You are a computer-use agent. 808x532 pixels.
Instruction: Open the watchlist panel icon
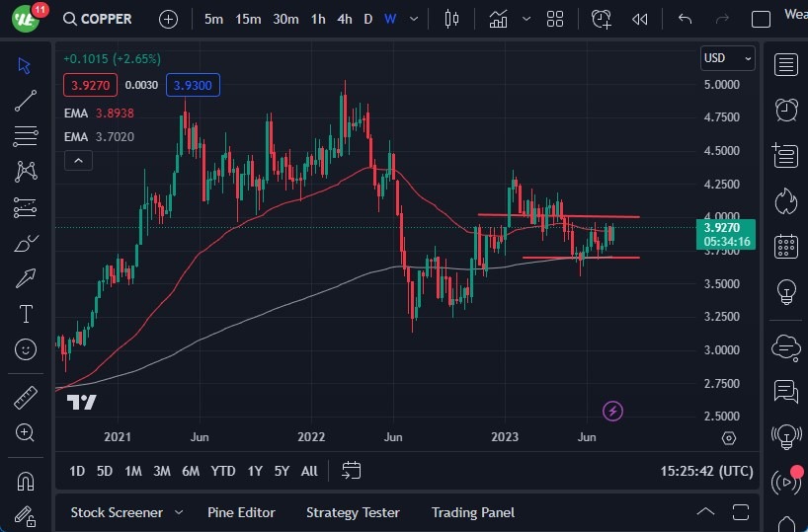coord(786,65)
